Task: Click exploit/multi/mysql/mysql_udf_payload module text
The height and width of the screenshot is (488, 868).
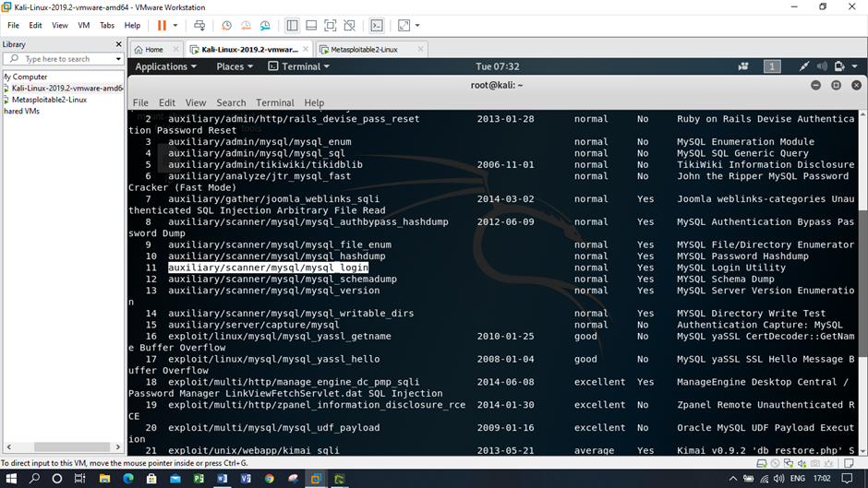Action: coord(274,428)
